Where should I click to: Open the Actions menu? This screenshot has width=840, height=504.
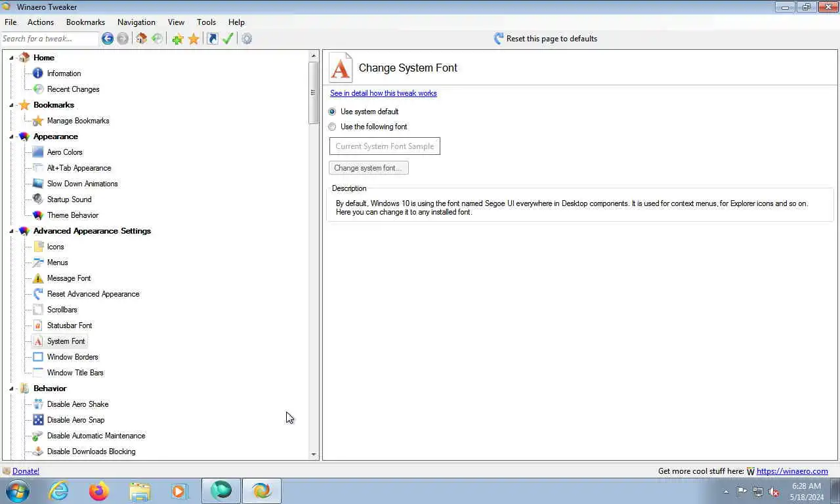[41, 22]
